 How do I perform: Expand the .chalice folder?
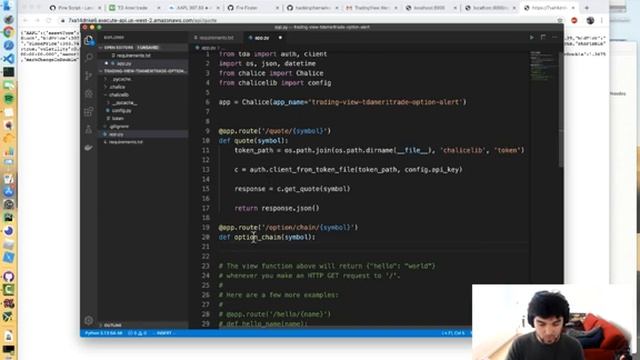pos(117,87)
